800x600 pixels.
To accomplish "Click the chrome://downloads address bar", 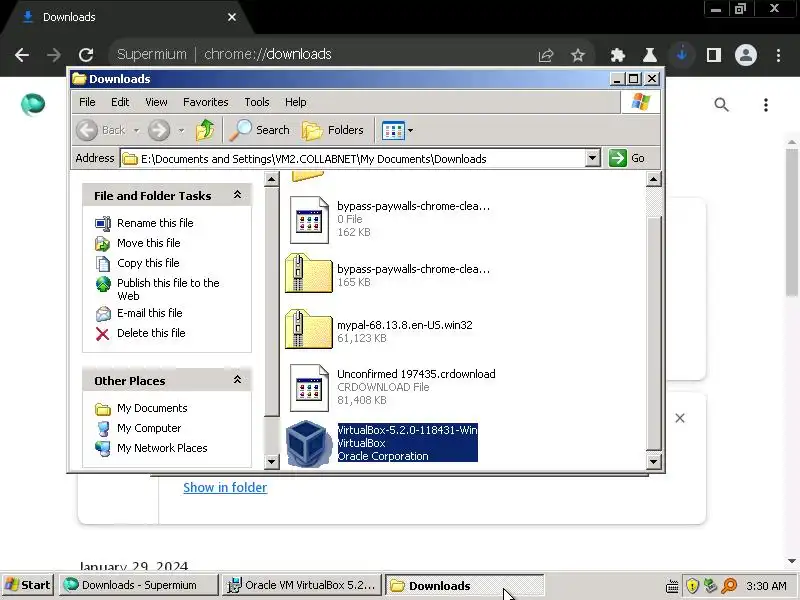I will pos(268,54).
